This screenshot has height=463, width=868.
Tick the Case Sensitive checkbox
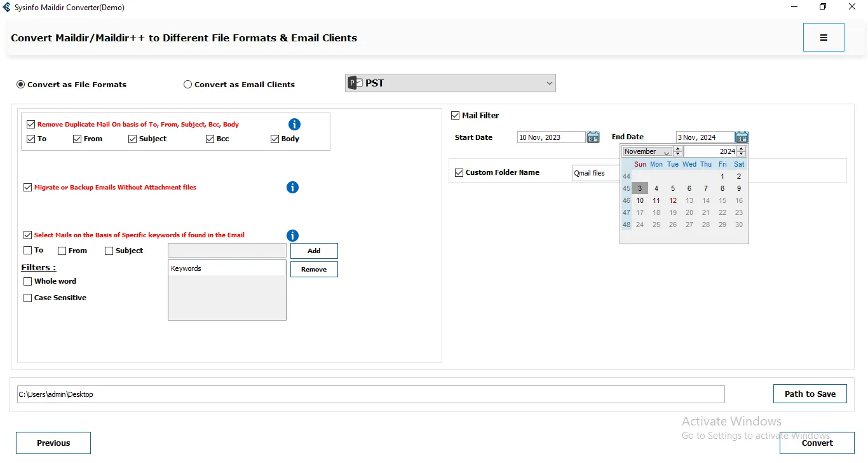point(28,298)
